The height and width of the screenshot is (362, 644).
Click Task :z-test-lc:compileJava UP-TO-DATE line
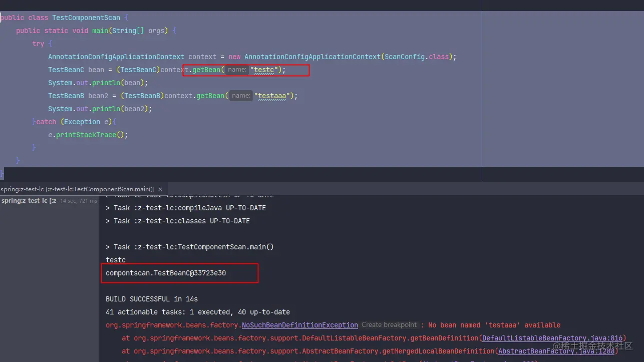pos(186,208)
